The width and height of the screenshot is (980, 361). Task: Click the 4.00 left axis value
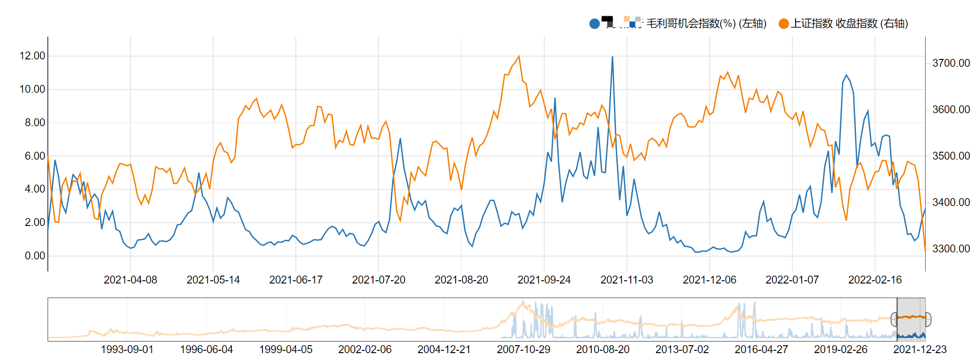[35, 189]
